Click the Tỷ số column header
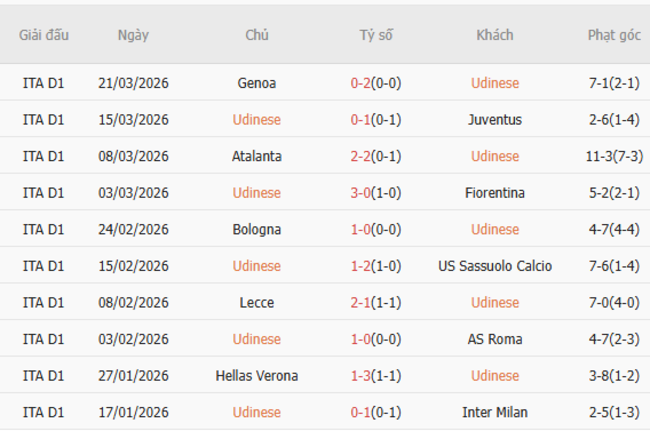650x431 pixels. (x=376, y=35)
